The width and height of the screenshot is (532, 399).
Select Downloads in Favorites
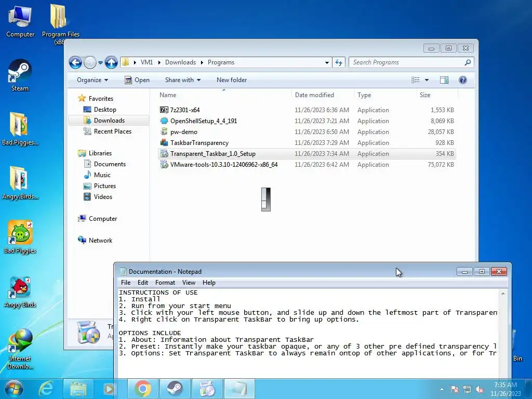[x=109, y=121]
